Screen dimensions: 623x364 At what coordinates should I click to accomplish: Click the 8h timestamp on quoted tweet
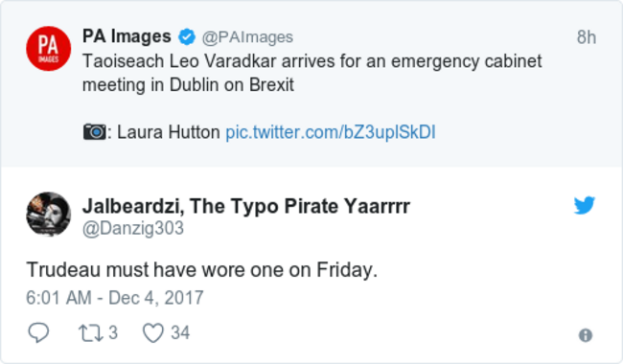click(587, 37)
